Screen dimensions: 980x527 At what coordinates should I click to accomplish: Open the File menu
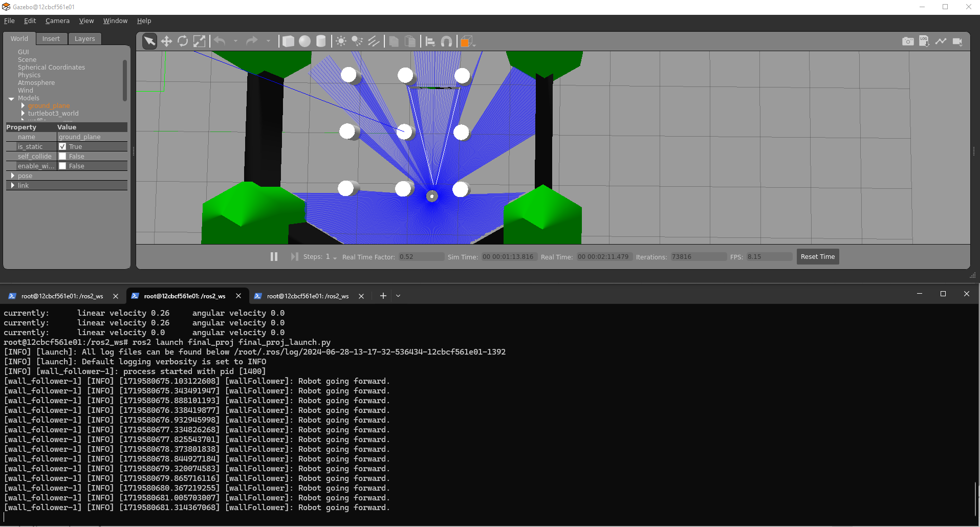click(x=9, y=21)
